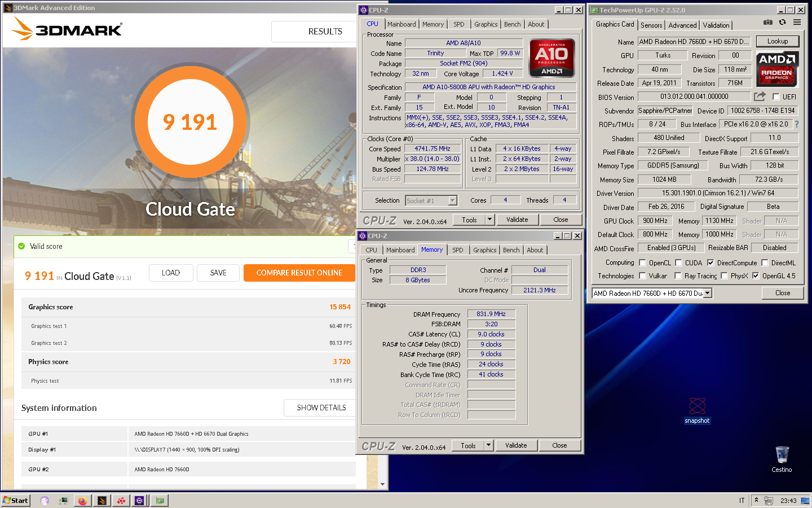Toggle the CUDA checkbox

pos(679,262)
